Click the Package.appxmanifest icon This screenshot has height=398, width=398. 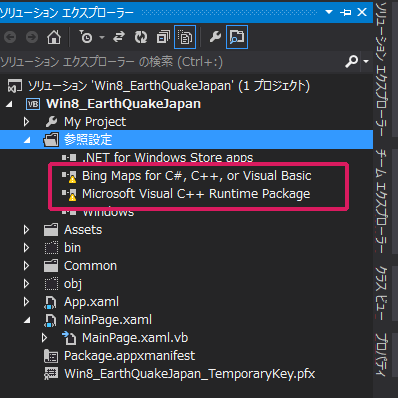[51, 356]
